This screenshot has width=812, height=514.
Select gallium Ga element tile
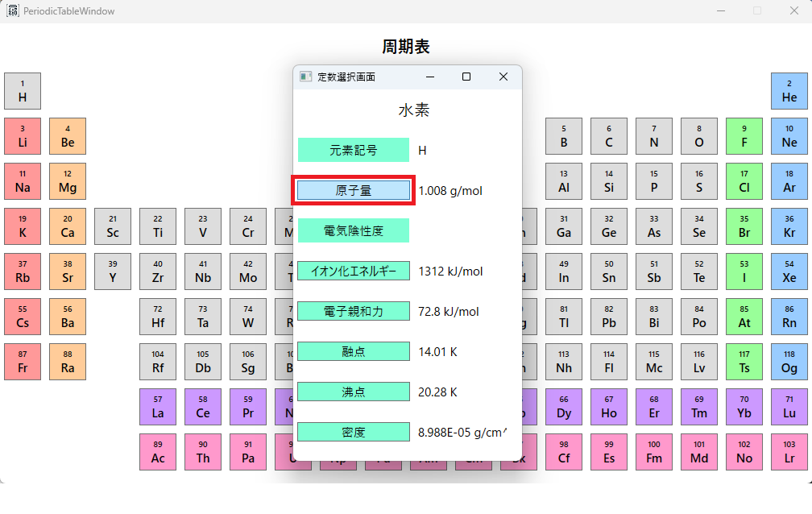point(563,226)
